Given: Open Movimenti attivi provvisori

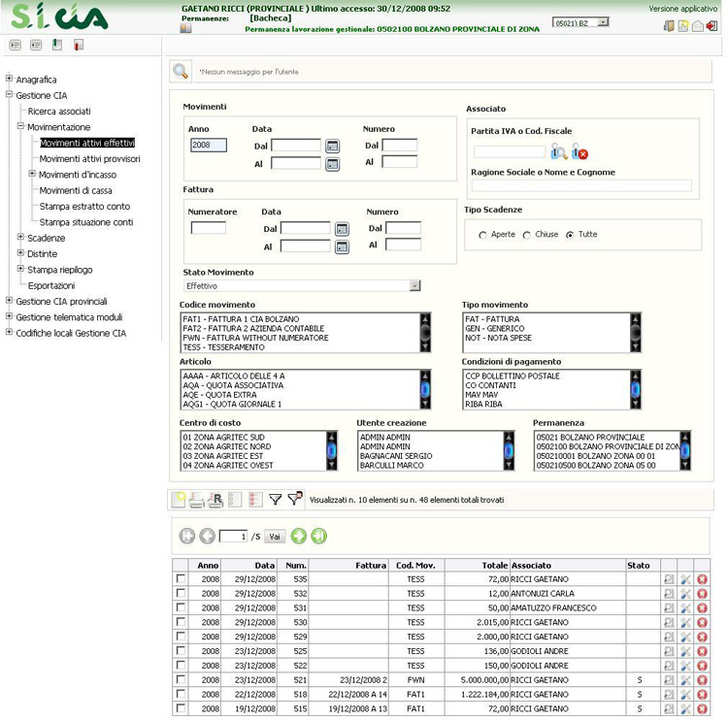Looking at the screenshot, I should pyautogui.click(x=89, y=159).
